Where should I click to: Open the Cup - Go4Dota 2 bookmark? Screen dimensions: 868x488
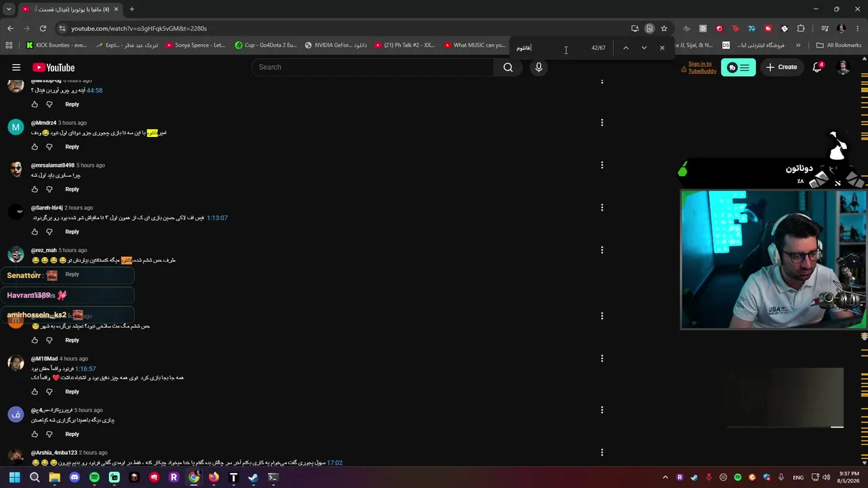266,45
